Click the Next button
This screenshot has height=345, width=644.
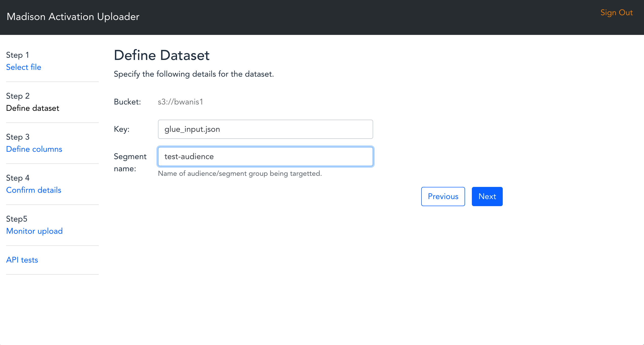coord(487,197)
